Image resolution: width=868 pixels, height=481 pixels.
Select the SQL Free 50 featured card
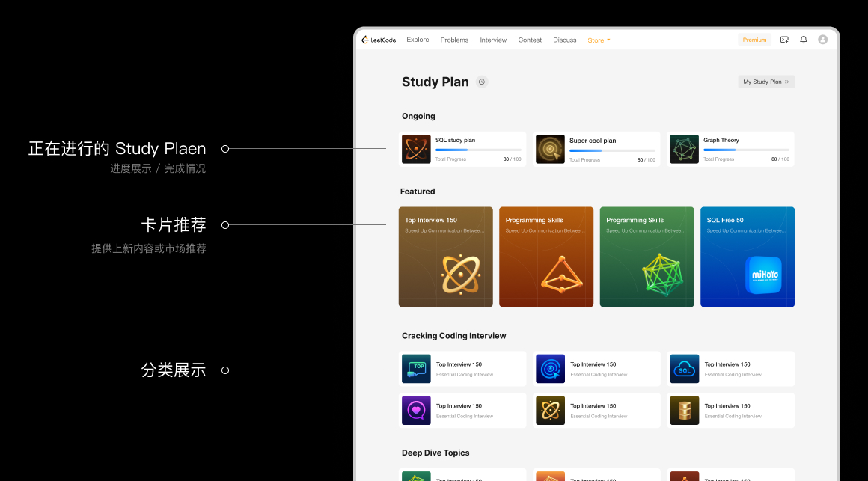pos(748,257)
